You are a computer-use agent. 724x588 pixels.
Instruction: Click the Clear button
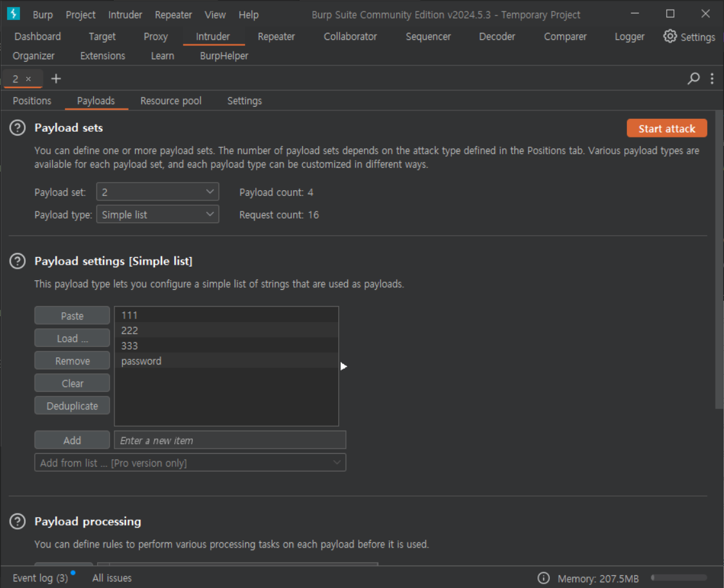(72, 384)
